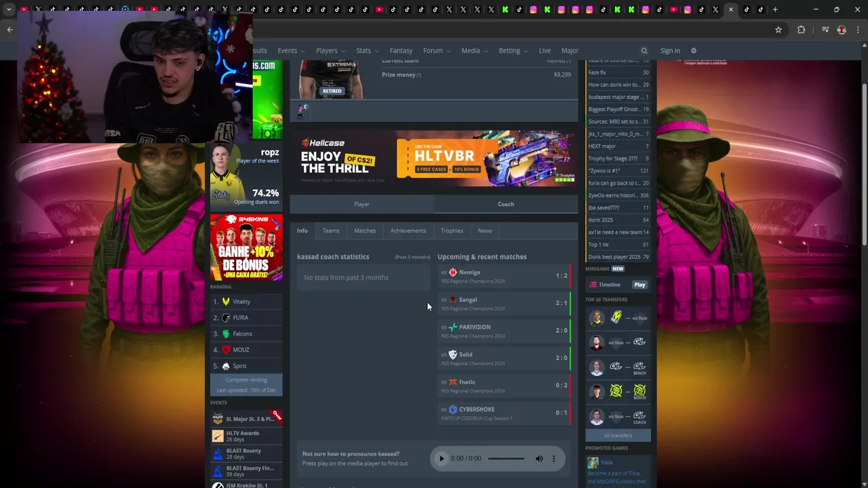Select the Trophies tab
This screenshot has height=488, width=868.
click(452, 230)
